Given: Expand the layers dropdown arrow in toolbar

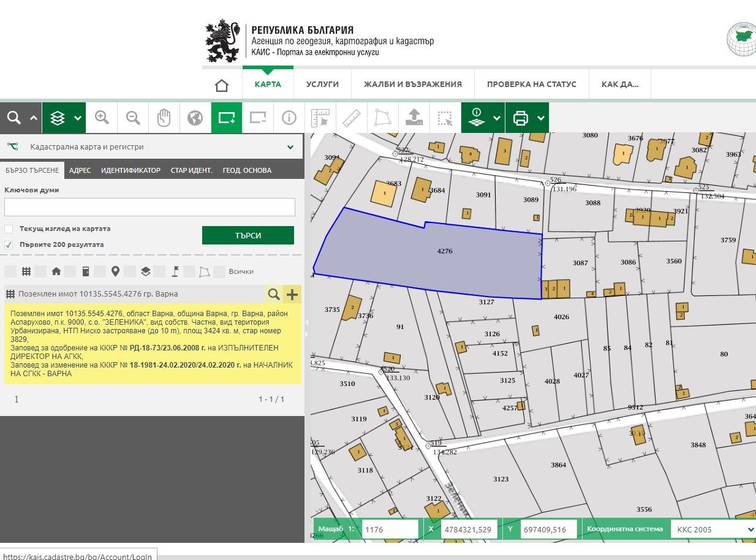Looking at the screenshot, I should click(x=77, y=118).
